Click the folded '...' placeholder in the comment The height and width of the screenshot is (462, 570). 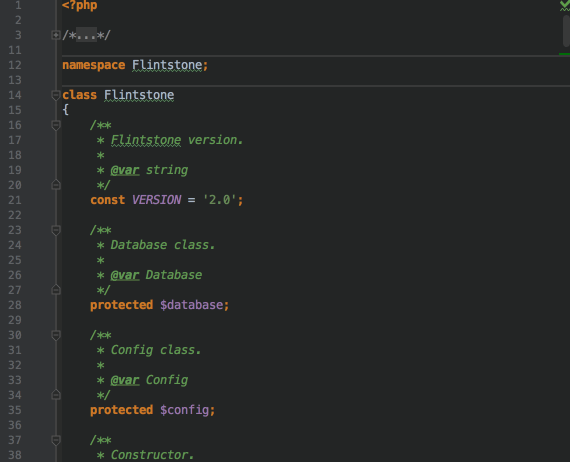tap(87, 35)
